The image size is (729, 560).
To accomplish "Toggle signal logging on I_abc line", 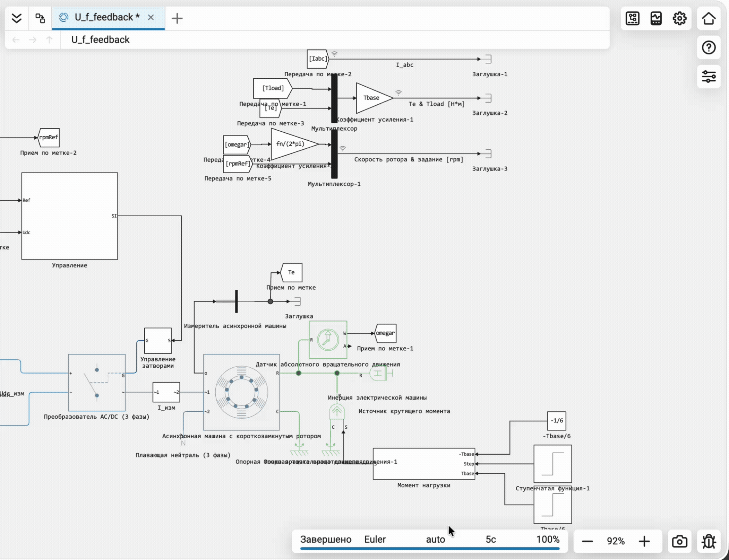I will pos(334,54).
